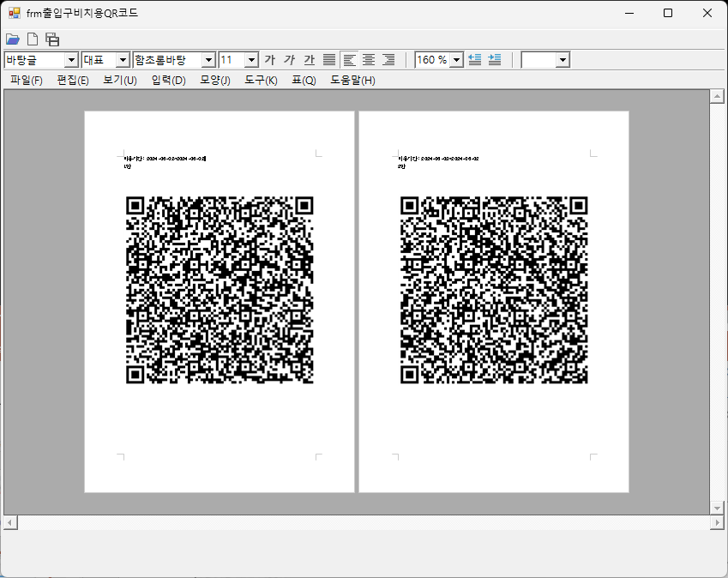Screen dimensions: 728x578
Task: Create a new blank document
Action: click(33, 39)
